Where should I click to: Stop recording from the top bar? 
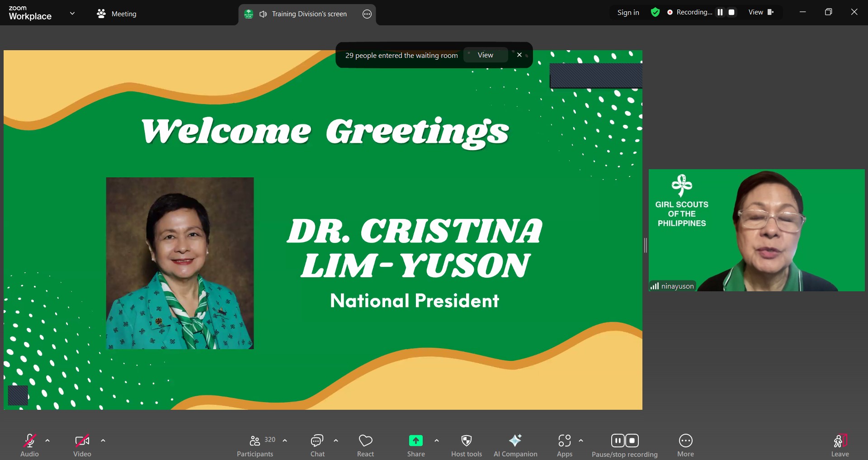click(x=731, y=12)
